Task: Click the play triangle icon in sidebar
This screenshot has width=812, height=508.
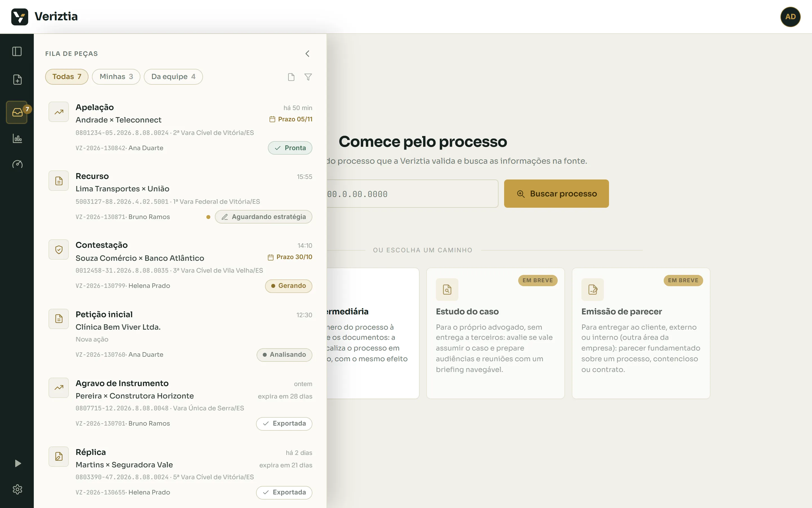Action: coord(18,464)
